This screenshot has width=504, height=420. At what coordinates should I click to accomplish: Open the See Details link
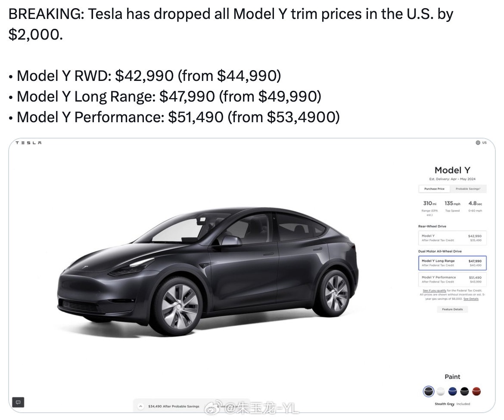pyautogui.click(x=471, y=299)
